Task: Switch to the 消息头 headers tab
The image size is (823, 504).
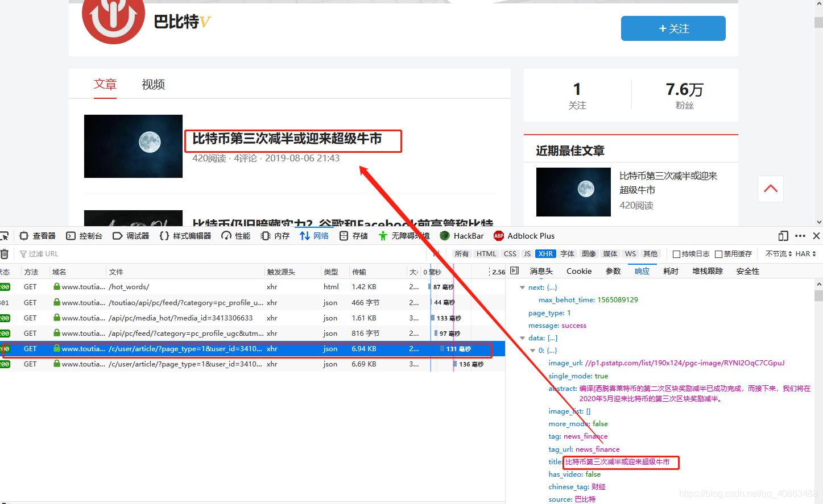Action: click(x=541, y=271)
